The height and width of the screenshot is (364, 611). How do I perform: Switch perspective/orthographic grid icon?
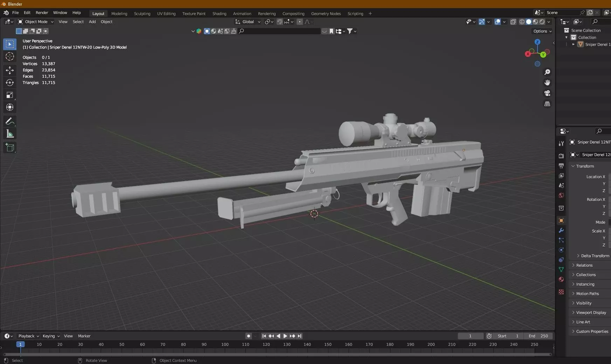(547, 104)
